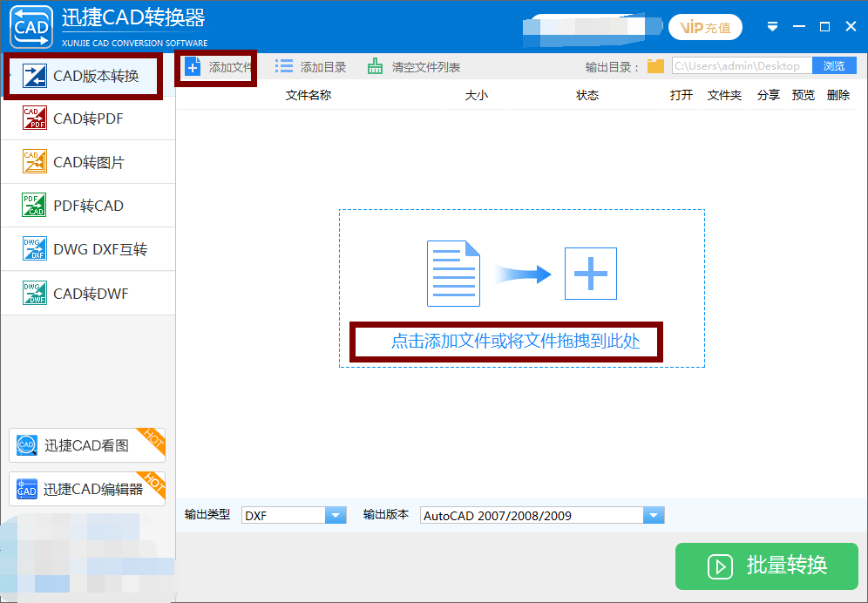Click the yellow output folder icon
The width and height of the screenshot is (868, 603).
click(x=655, y=66)
